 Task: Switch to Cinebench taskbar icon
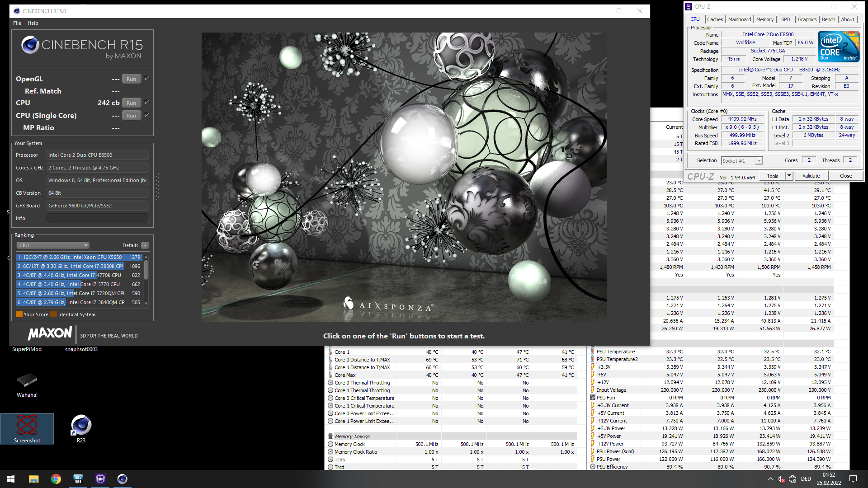(123, 479)
